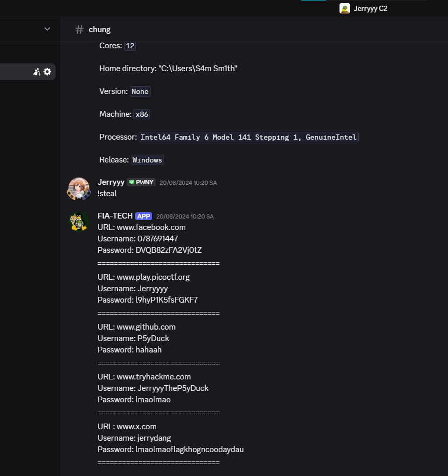448x476 pixels.
Task: Click the www.facebook.com URL text
Action: 151,227
